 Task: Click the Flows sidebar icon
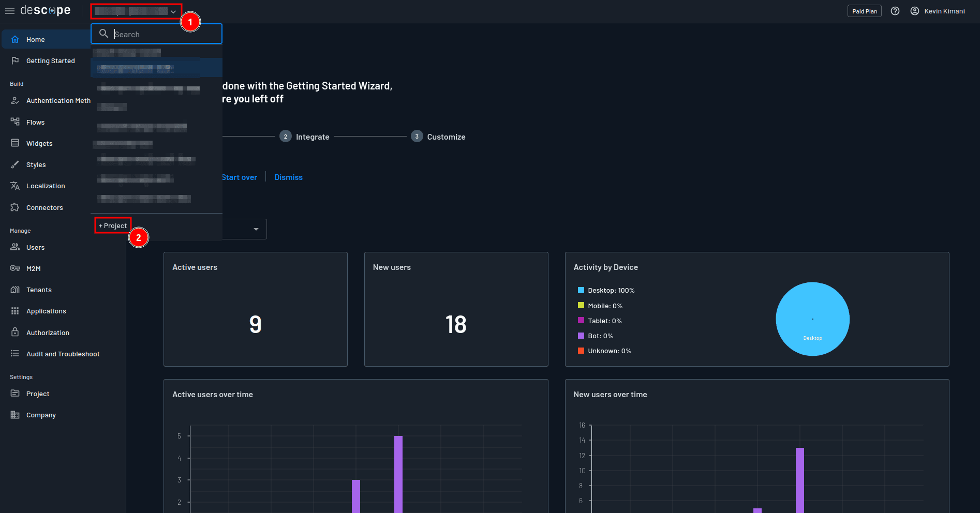pyautogui.click(x=15, y=122)
